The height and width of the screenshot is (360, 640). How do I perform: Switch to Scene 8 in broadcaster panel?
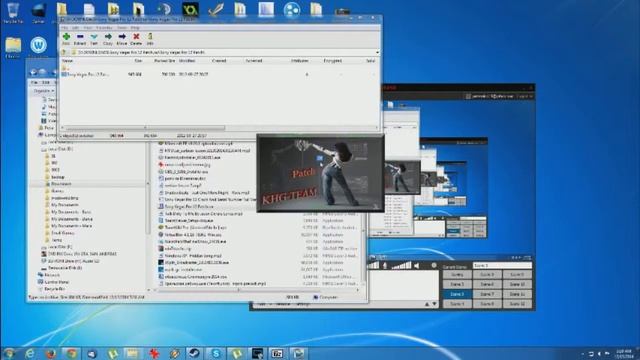[x=487, y=304]
